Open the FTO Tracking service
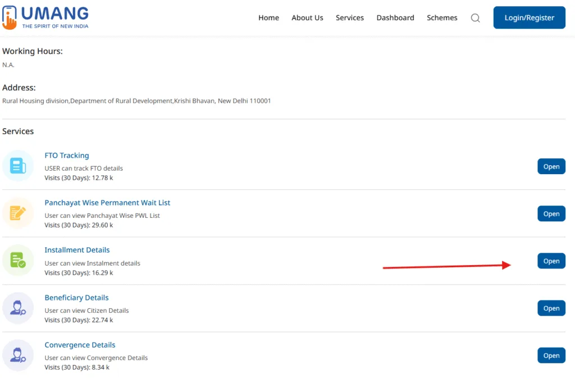575x392 pixels. (551, 166)
